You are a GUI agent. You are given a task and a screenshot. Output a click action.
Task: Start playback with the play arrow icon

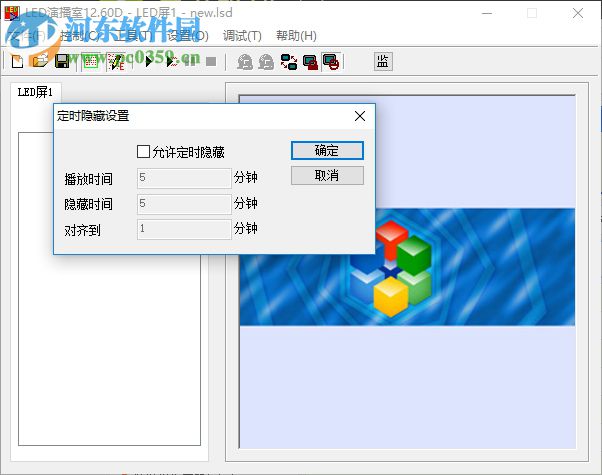point(148,61)
